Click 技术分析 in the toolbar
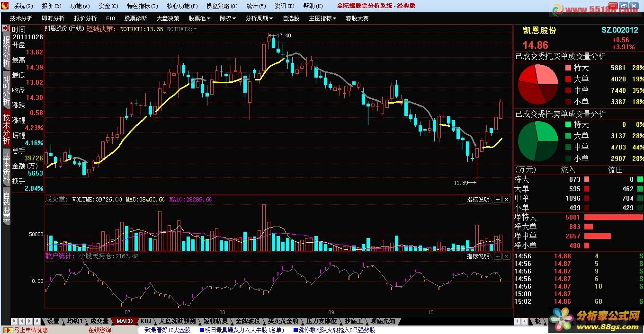Screen dimensions: 644x334 pyautogui.click(x=21, y=18)
